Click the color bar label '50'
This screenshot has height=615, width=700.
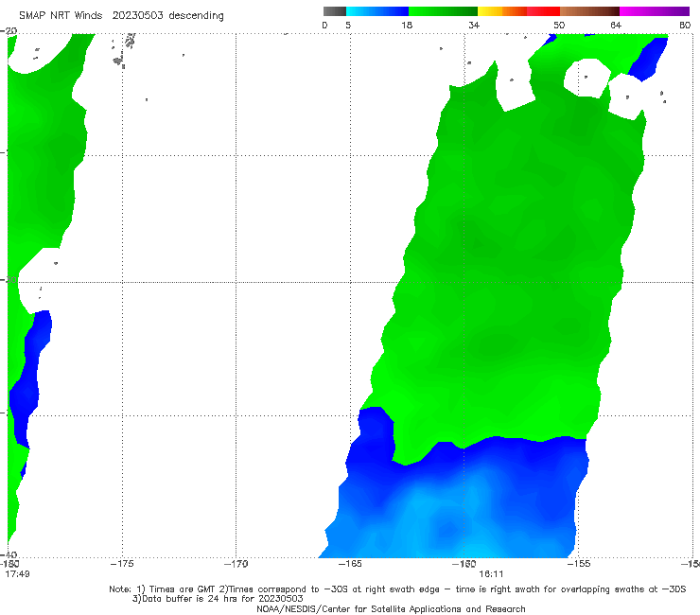[x=559, y=25]
